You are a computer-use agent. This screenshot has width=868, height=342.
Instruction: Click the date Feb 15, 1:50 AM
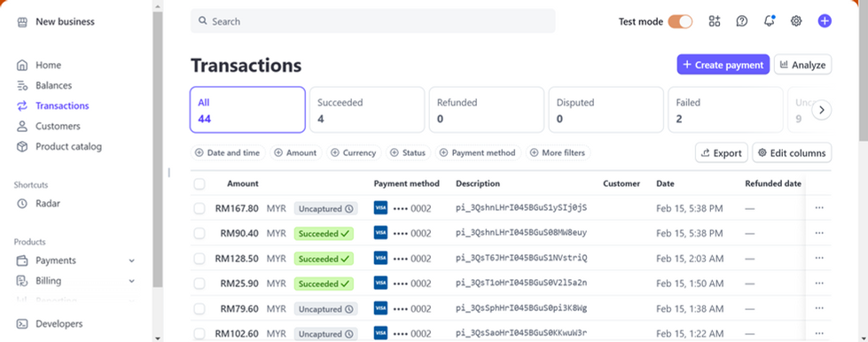690,284
